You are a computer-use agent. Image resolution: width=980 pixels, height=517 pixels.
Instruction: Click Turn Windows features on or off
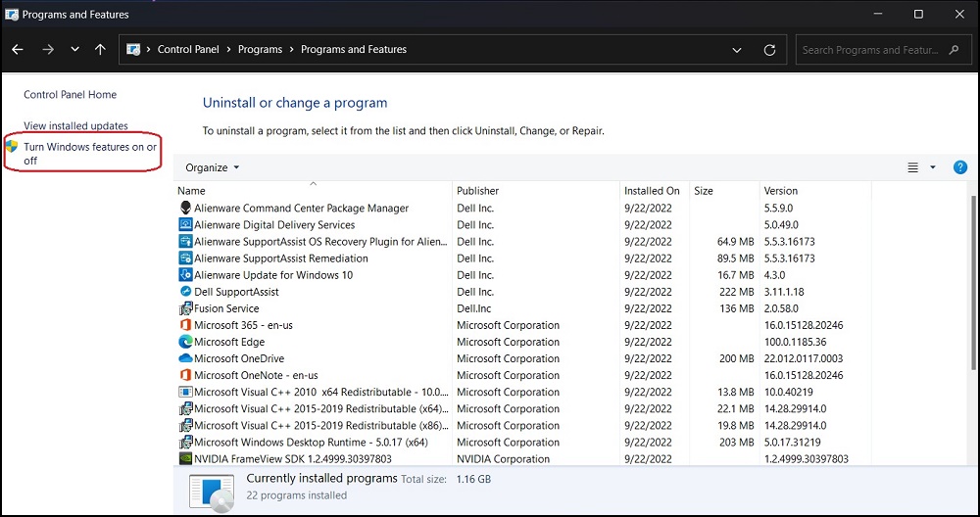click(x=89, y=154)
